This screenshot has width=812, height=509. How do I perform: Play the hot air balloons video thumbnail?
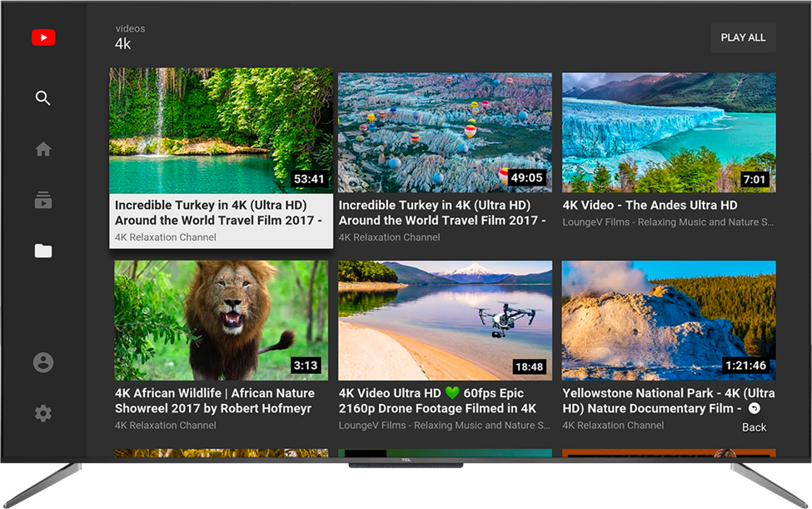tap(445, 132)
